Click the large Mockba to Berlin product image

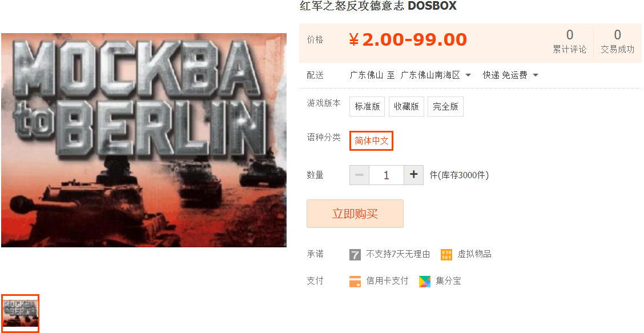point(144,140)
